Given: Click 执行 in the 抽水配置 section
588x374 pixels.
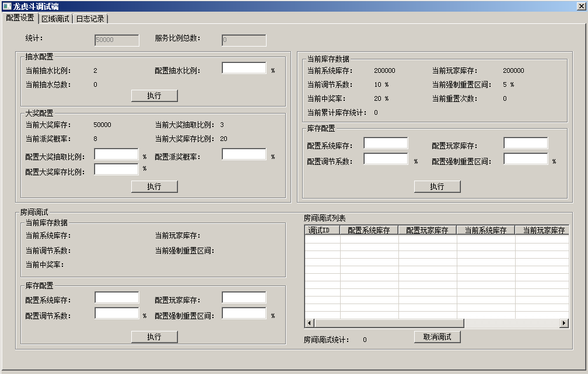Looking at the screenshot, I should tap(154, 96).
